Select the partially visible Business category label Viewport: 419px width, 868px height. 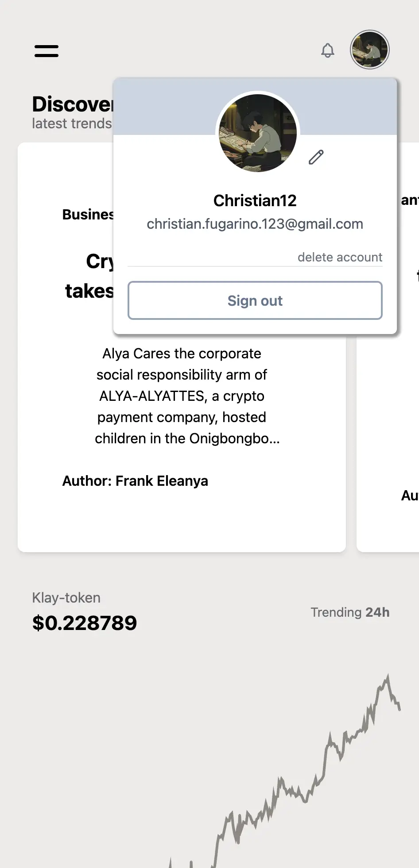coord(88,215)
